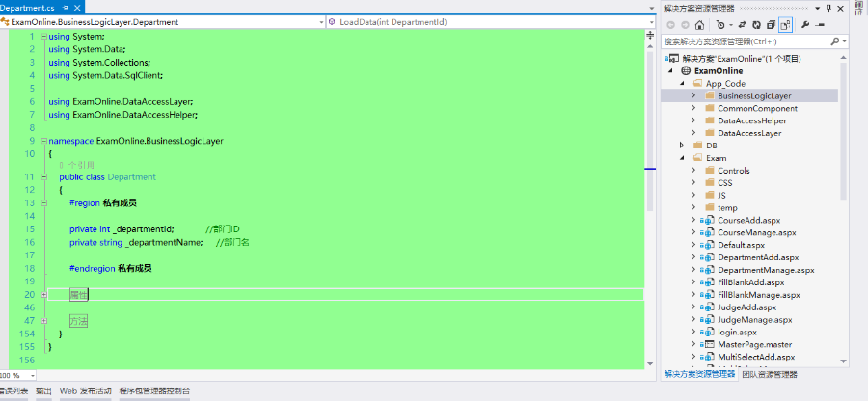Expand the DB folder
This screenshot has width=868, height=401.
point(683,146)
